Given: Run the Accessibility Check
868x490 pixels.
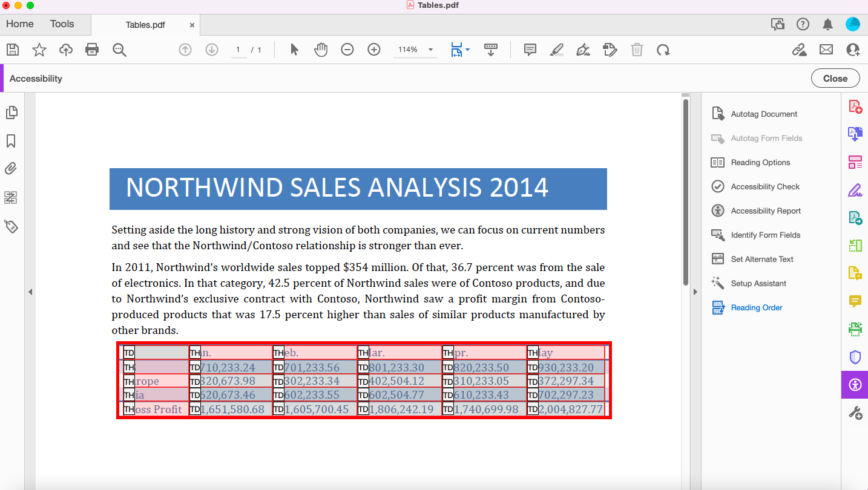Looking at the screenshot, I should pyautogui.click(x=755, y=186).
